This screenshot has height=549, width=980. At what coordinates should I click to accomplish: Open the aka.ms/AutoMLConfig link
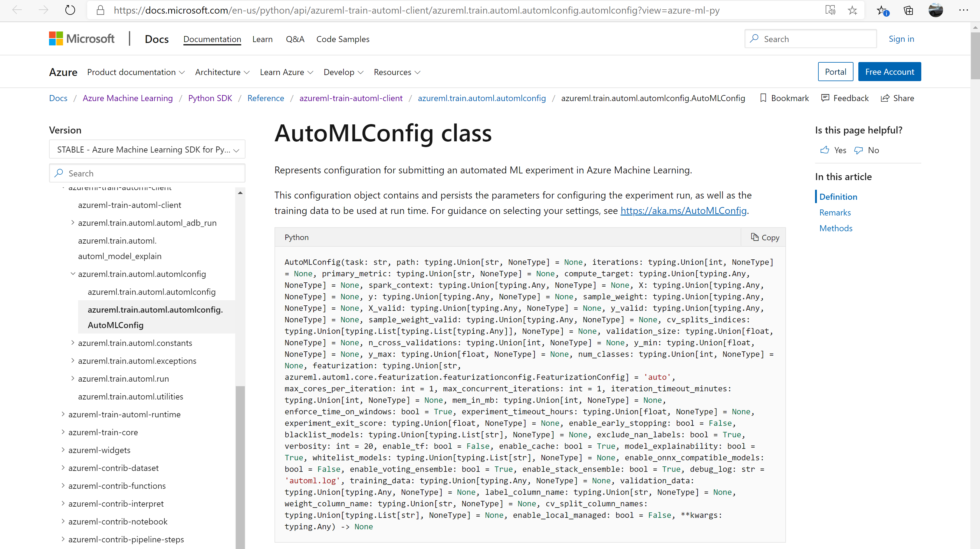(x=683, y=210)
